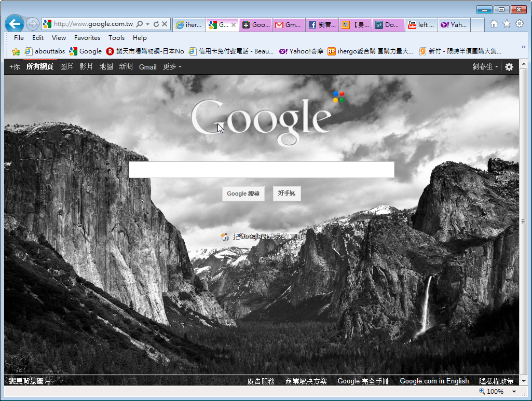Expand the 更多 menu in Google bar
This screenshot has width=532, height=401.
click(172, 67)
